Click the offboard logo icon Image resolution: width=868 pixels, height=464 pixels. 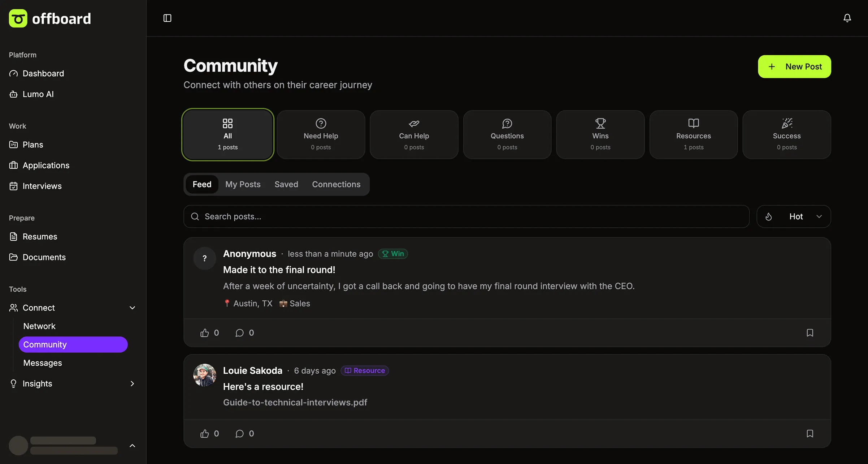click(18, 18)
